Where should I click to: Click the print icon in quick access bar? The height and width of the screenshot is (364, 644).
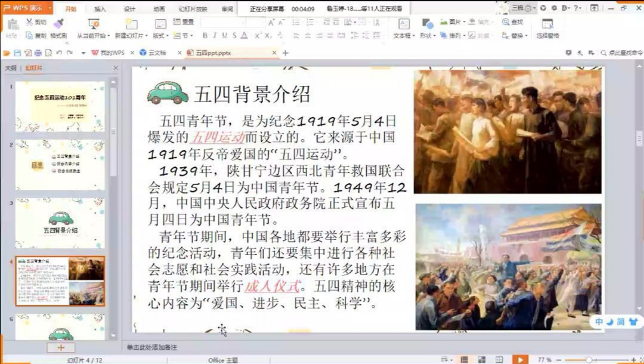pos(38,53)
